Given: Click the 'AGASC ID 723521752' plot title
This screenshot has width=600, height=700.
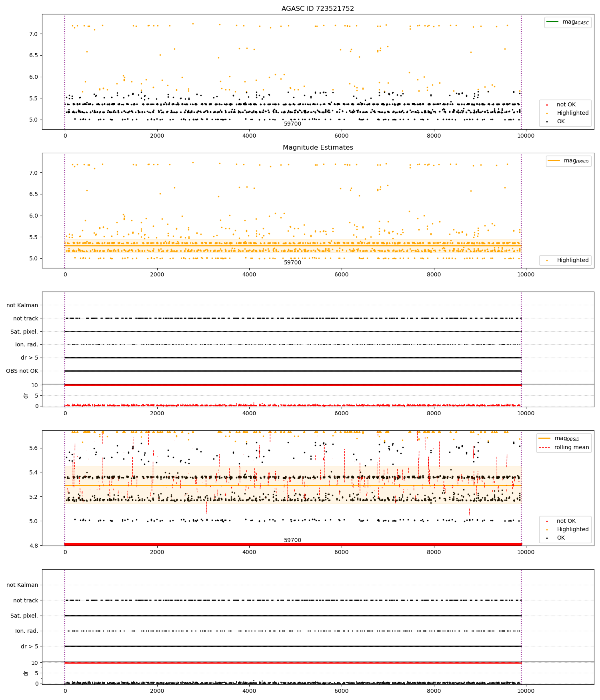Looking at the screenshot, I should (x=318, y=8).
